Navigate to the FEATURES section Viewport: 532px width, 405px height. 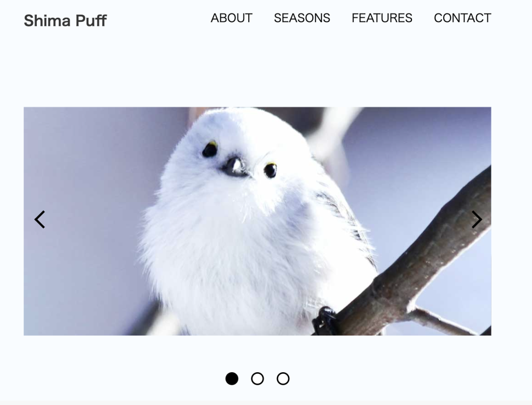[382, 18]
